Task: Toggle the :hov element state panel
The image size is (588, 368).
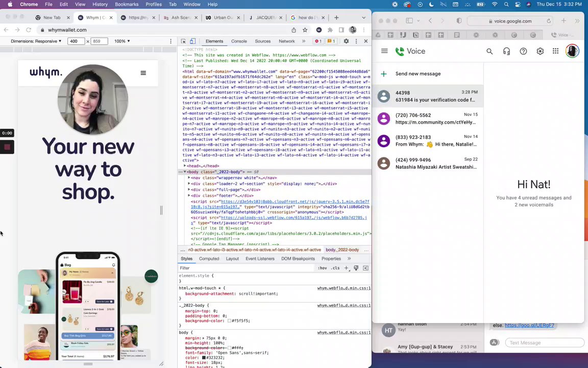Action: tap(322, 268)
